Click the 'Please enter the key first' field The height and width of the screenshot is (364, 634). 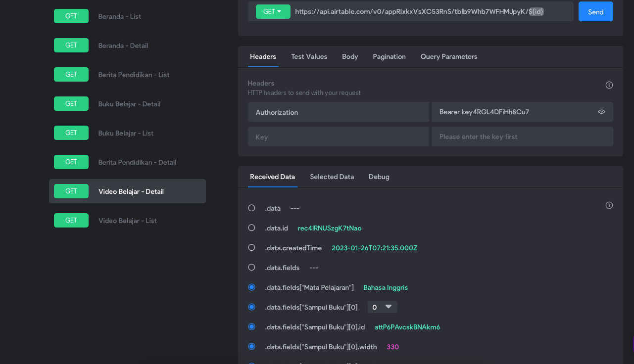[x=522, y=136]
